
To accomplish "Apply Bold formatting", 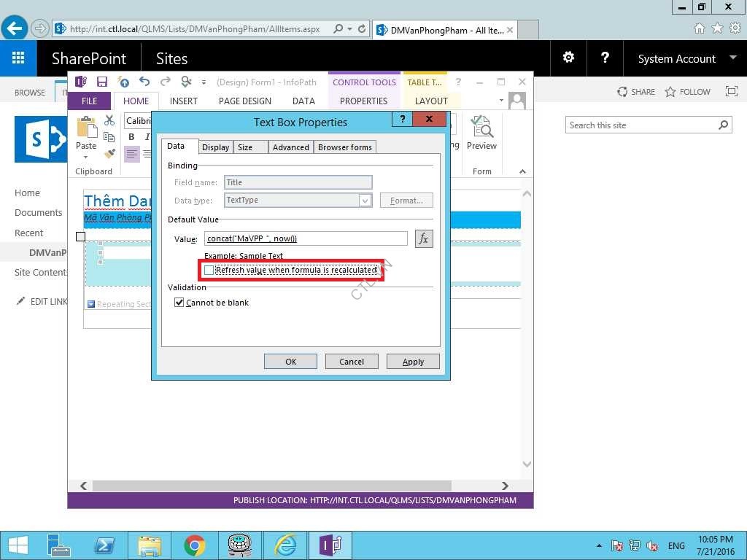I will [x=131, y=137].
